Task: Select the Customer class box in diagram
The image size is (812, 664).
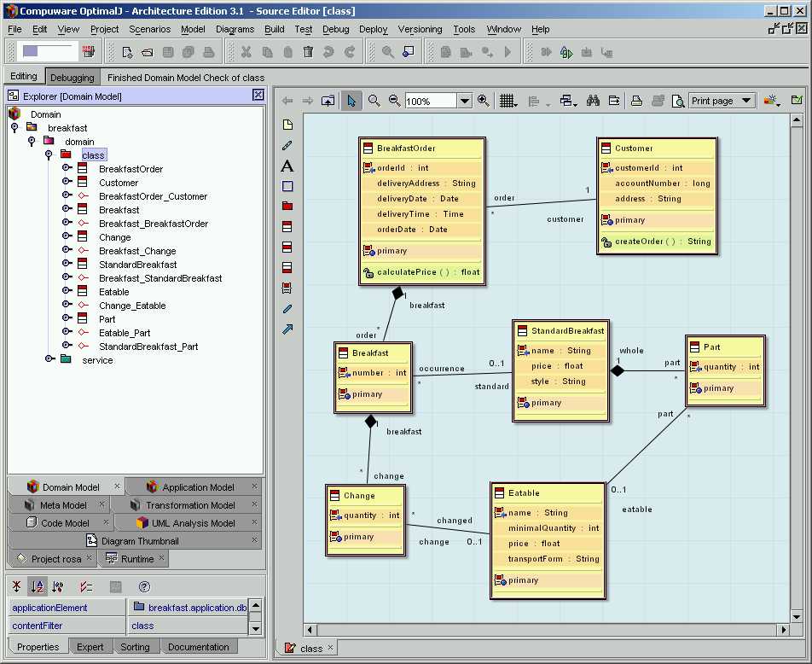Action: (657, 196)
